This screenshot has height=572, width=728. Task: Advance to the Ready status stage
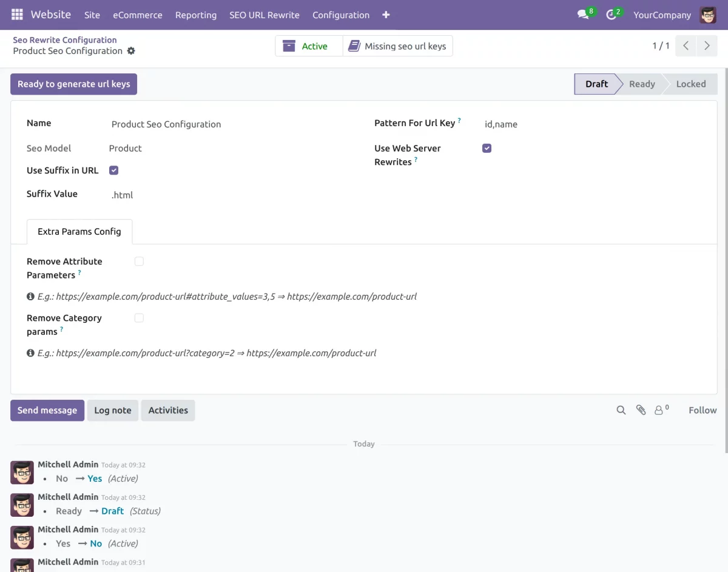(x=642, y=84)
